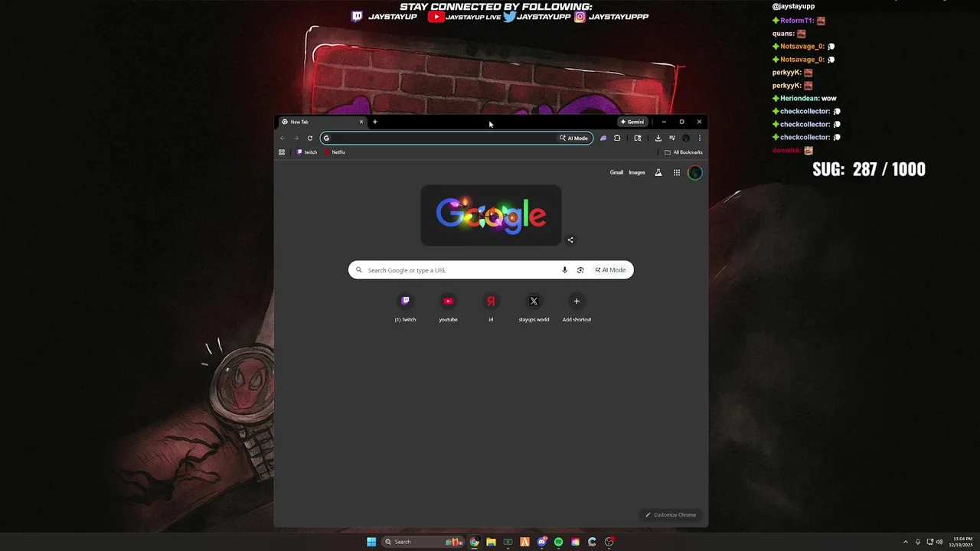Screen dimensions: 980x551
Task: Open the Search Labs flask icon
Action: [658, 173]
